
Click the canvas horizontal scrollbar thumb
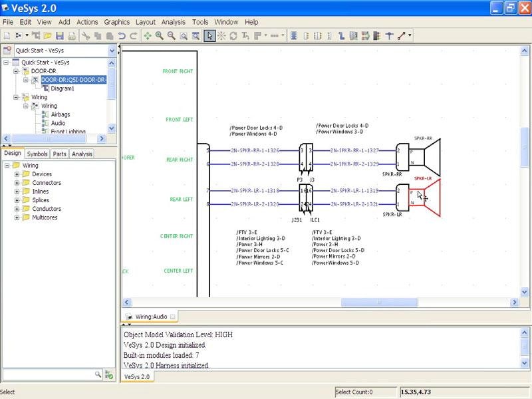pyautogui.click(x=379, y=302)
